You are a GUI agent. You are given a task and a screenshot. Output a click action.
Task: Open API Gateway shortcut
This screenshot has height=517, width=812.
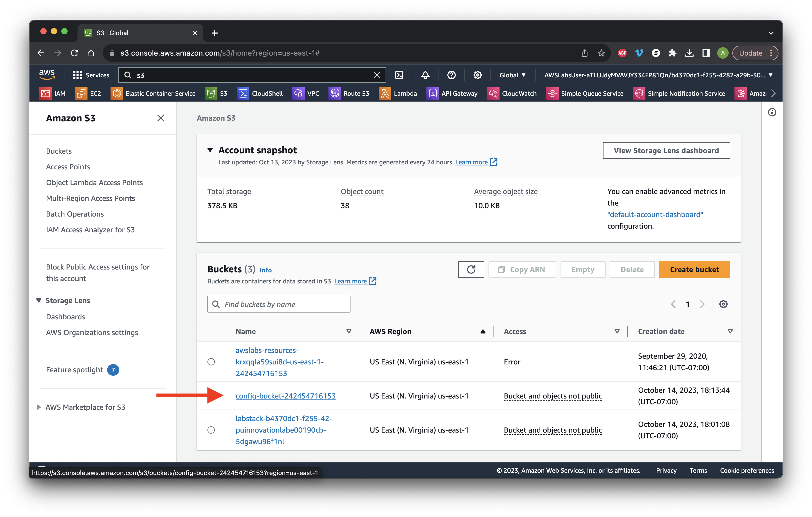pyautogui.click(x=452, y=94)
